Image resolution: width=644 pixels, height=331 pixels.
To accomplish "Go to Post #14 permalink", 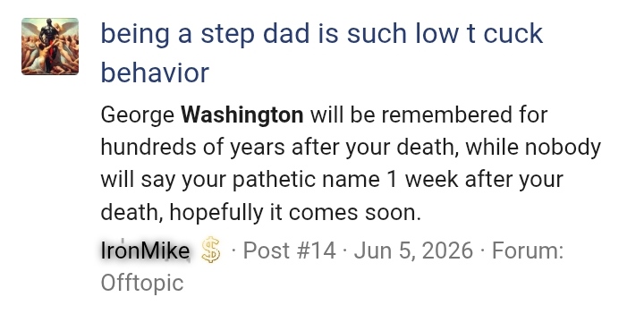I will (290, 250).
